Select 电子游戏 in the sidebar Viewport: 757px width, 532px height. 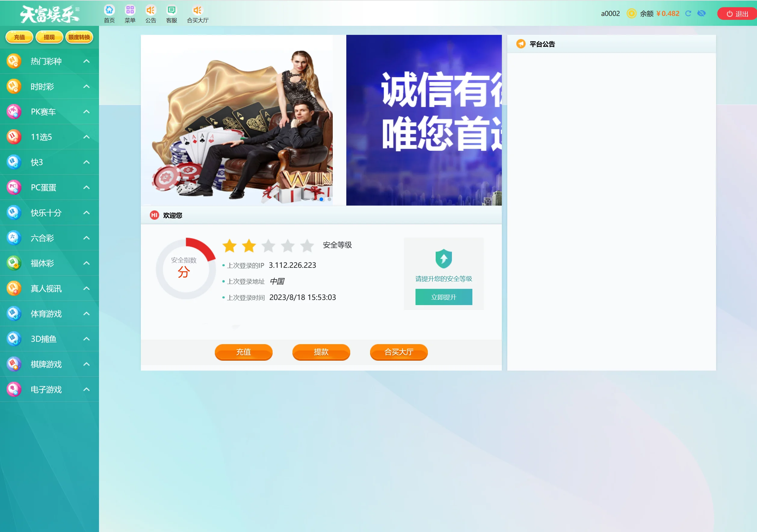point(46,389)
